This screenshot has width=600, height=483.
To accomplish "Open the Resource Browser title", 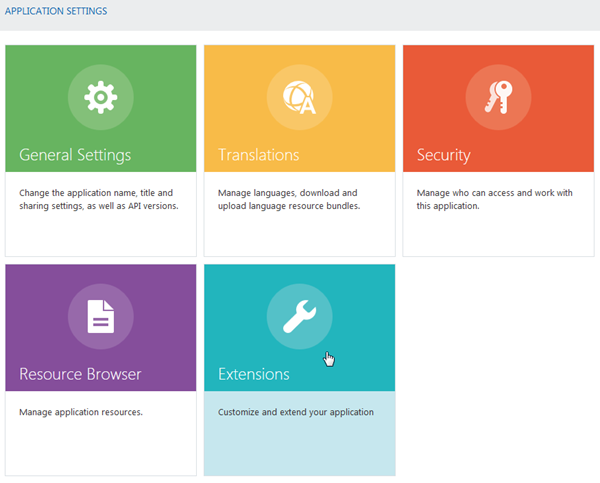I will tap(80, 374).
